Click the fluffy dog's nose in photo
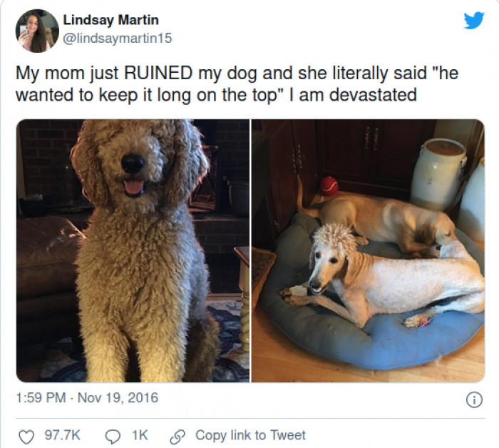The height and width of the screenshot is (448, 499). click(x=133, y=163)
